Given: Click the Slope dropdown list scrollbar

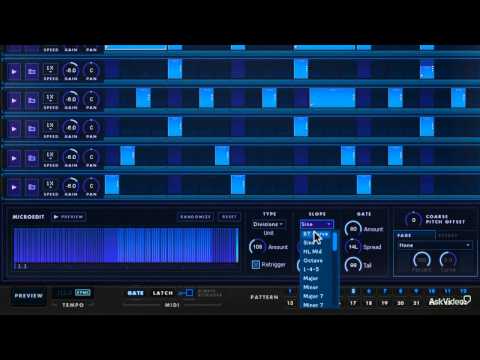Looking at the screenshot, I should [335, 241].
